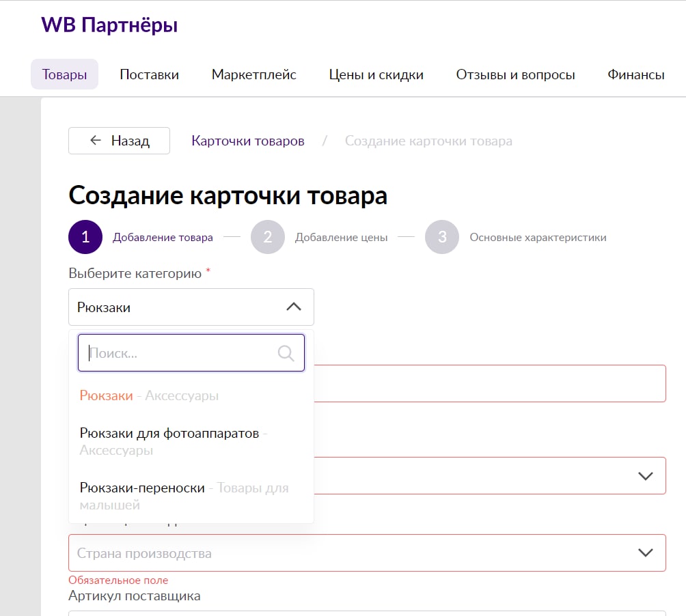Choose Рюкзаки для фотоаппаратов option
This screenshot has height=616, width=686.
tap(169, 434)
